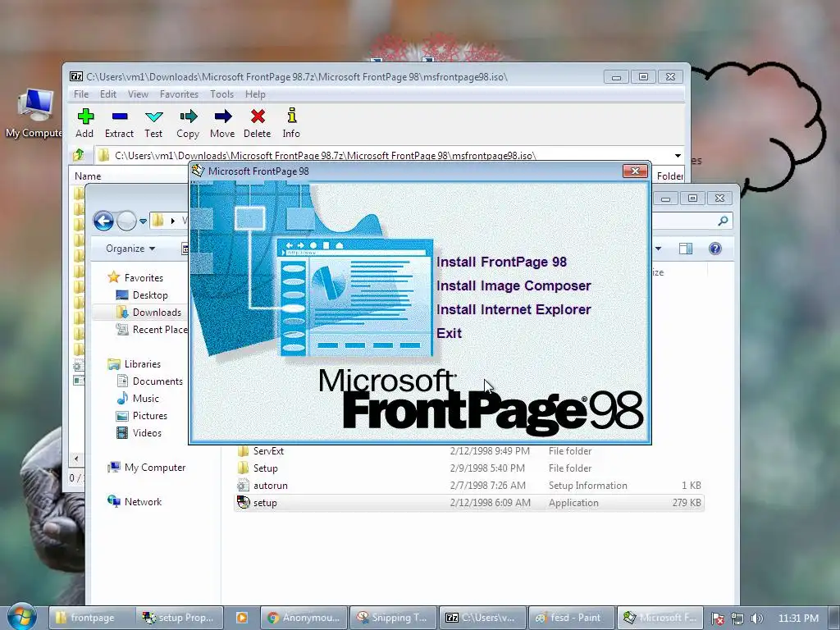Click the volume speaker tray icon
This screenshot has height=630, width=840.
(x=756, y=619)
